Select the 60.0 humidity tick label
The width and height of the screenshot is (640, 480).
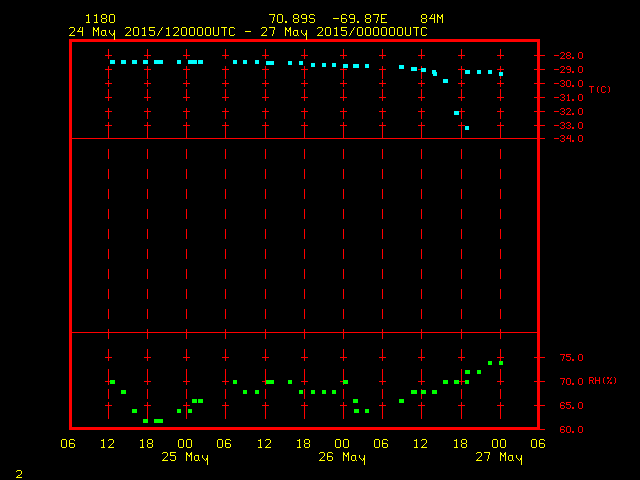(x=568, y=430)
